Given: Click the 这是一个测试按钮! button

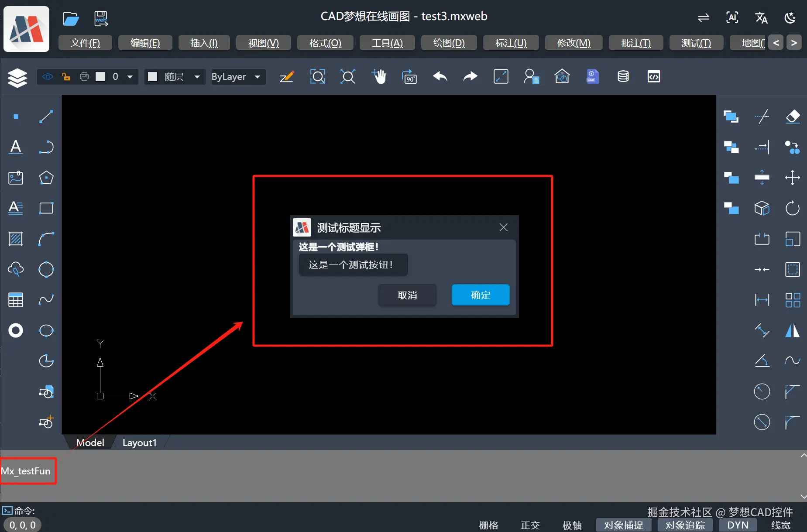Looking at the screenshot, I should 353,264.
